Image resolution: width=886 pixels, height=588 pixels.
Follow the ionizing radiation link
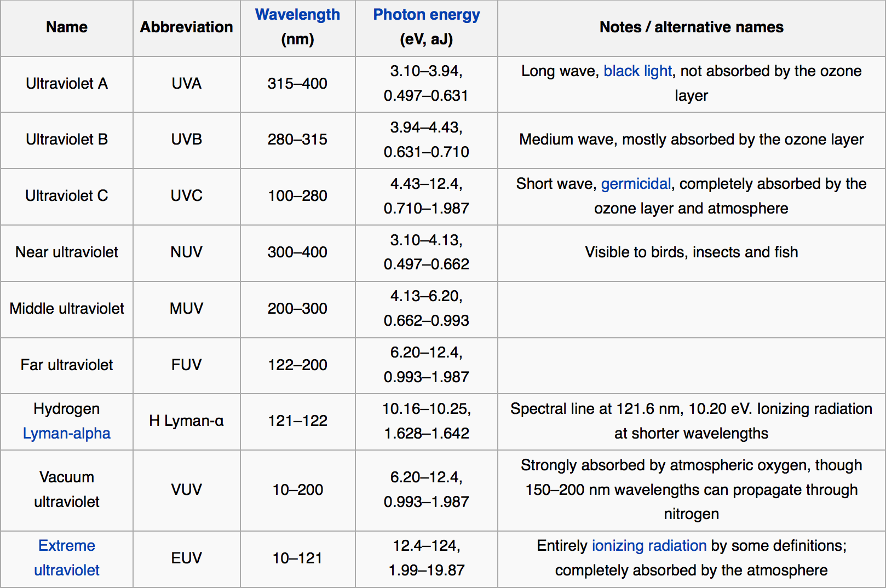pos(649,546)
